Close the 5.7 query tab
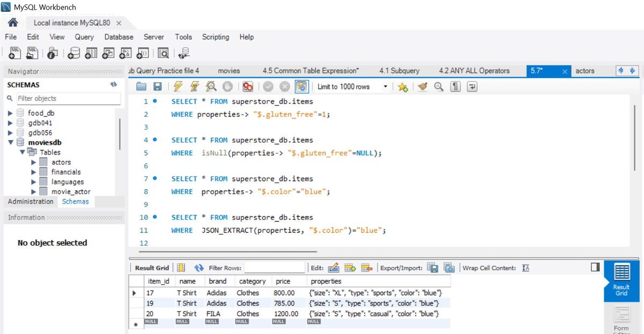The height and width of the screenshot is (334, 644). point(565,71)
